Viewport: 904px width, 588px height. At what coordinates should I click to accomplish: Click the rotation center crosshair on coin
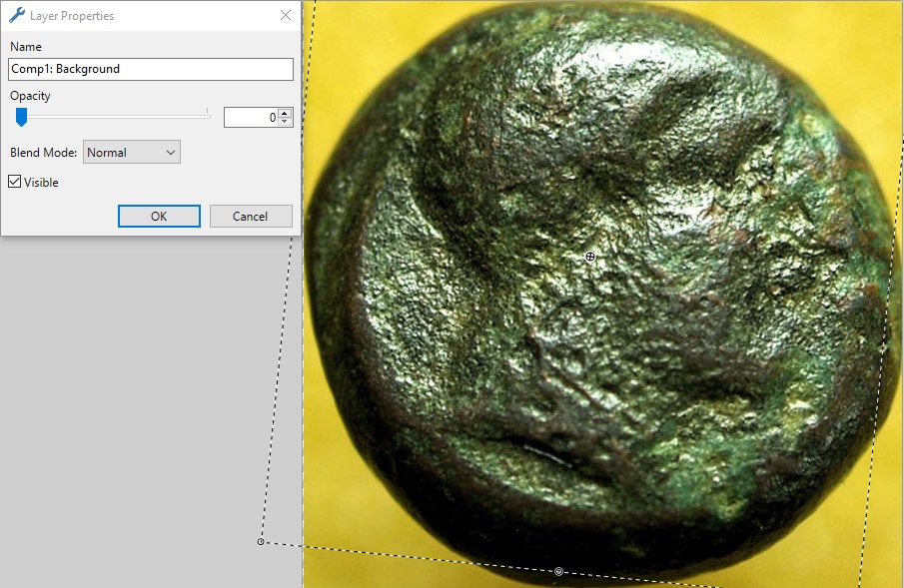(x=589, y=257)
